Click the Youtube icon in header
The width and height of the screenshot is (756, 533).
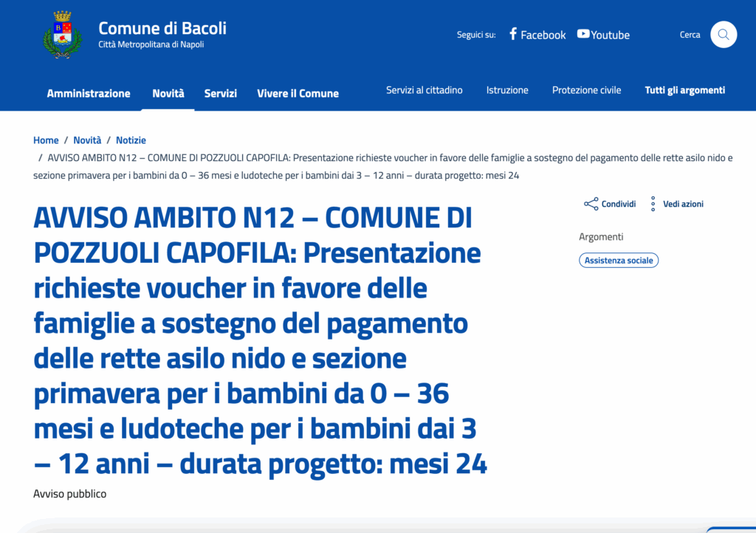583,34
